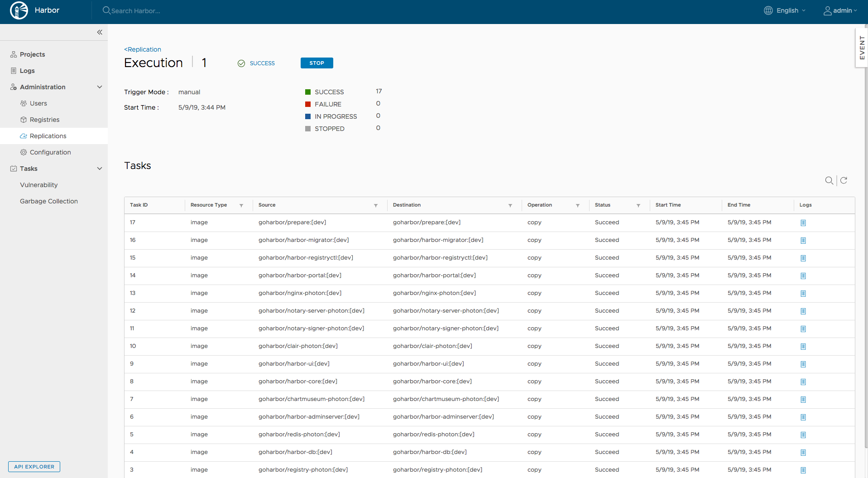The height and width of the screenshot is (478, 868).
Task: Click the globe language icon
Action: click(768, 10)
